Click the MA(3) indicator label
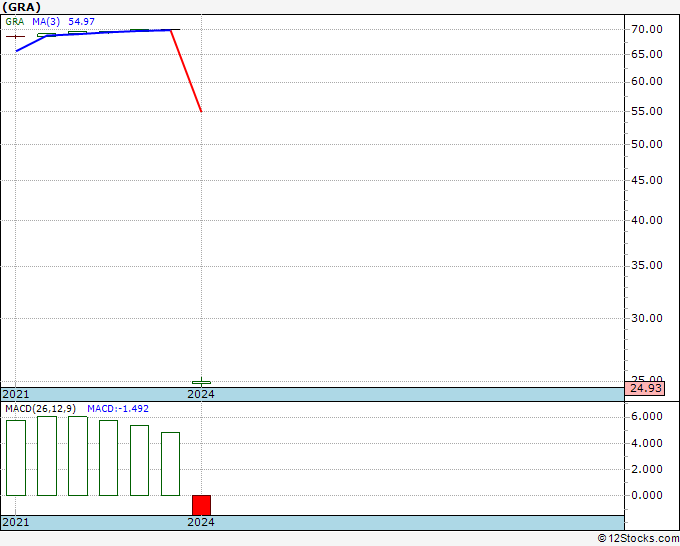 [46, 22]
